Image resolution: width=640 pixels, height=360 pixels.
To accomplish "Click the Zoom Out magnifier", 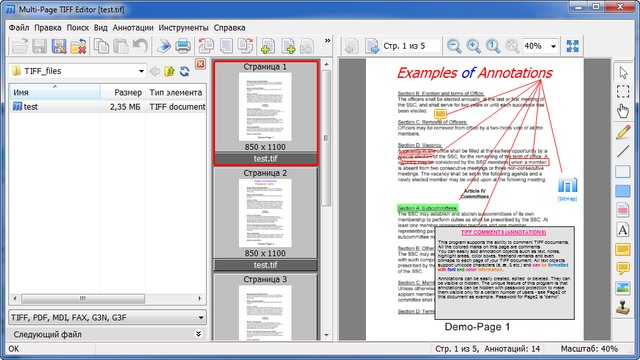I will (454, 46).
